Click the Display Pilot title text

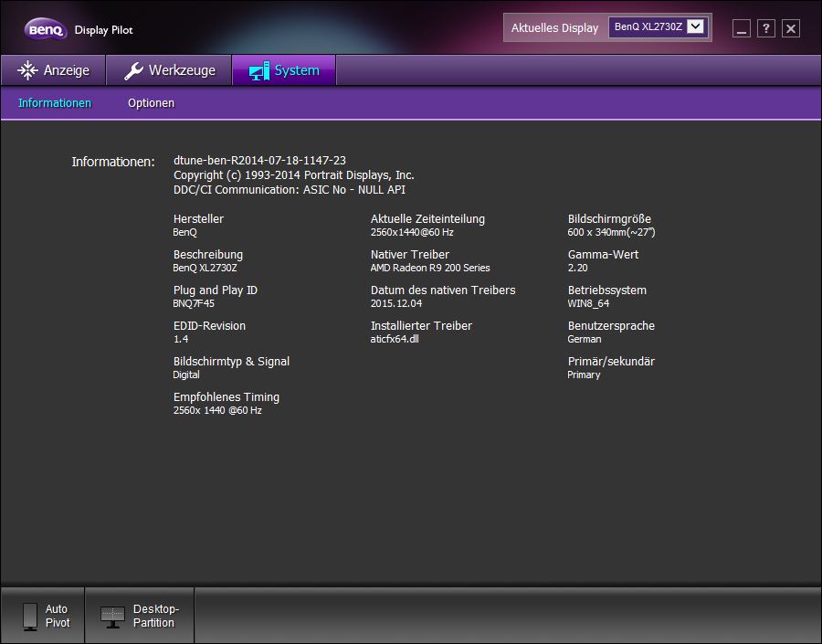[x=104, y=30]
